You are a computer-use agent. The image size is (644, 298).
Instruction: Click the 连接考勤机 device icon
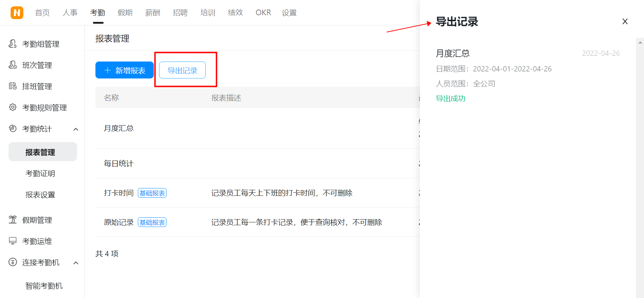[x=13, y=262]
